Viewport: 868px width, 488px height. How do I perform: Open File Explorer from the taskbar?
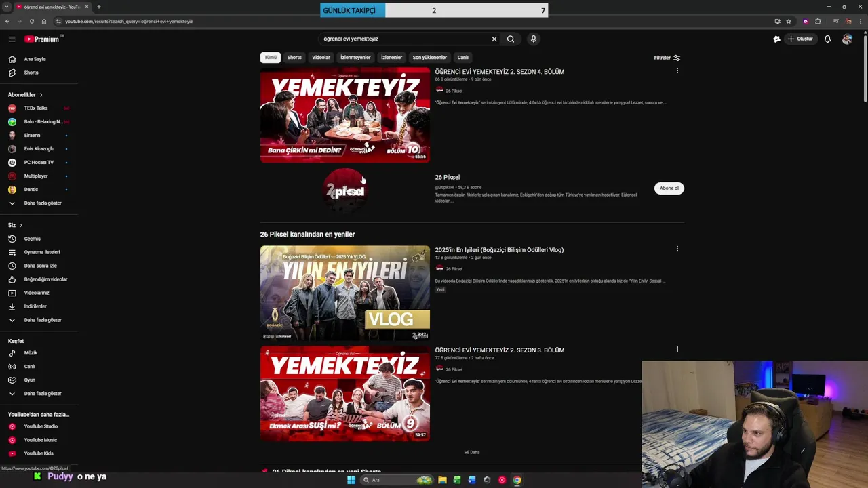pos(442,480)
